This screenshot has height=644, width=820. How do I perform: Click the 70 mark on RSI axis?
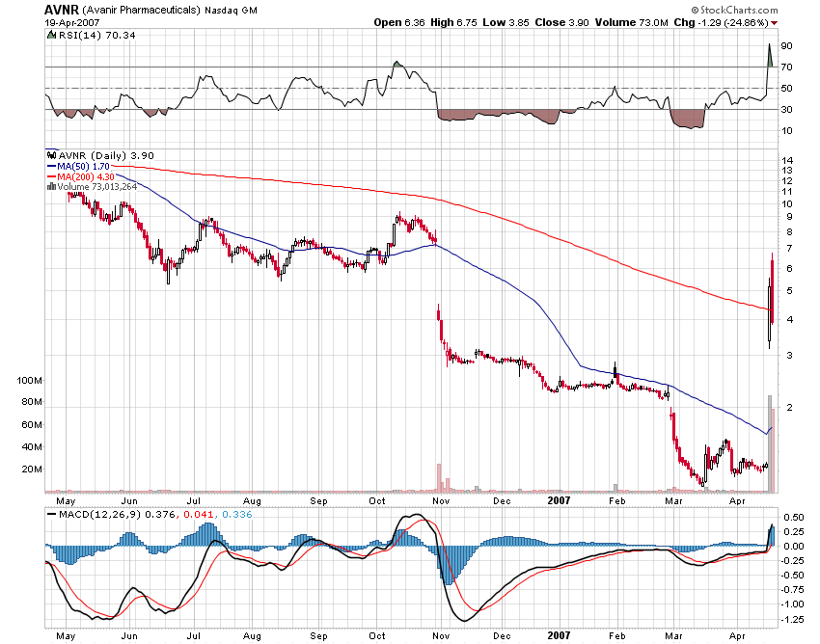coord(786,67)
